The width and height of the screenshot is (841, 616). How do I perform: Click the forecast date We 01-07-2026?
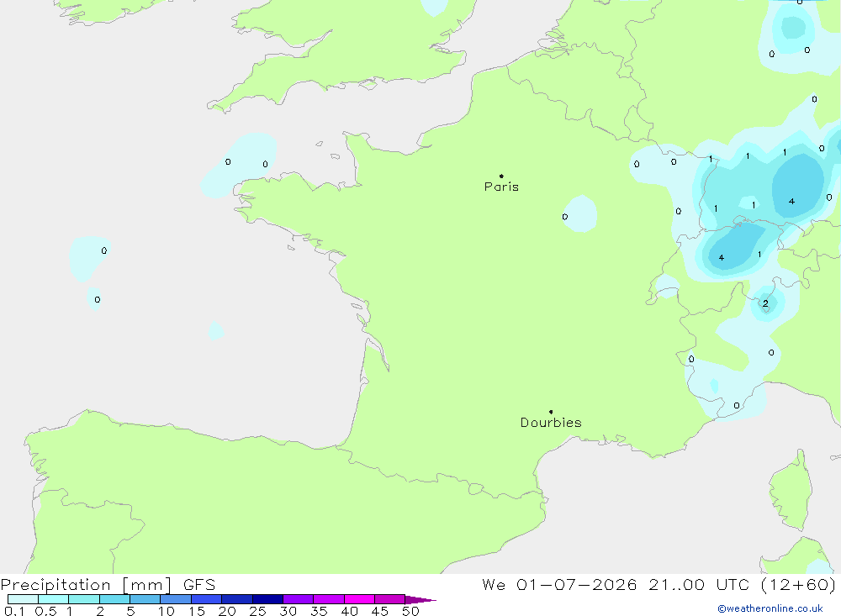pos(559,584)
